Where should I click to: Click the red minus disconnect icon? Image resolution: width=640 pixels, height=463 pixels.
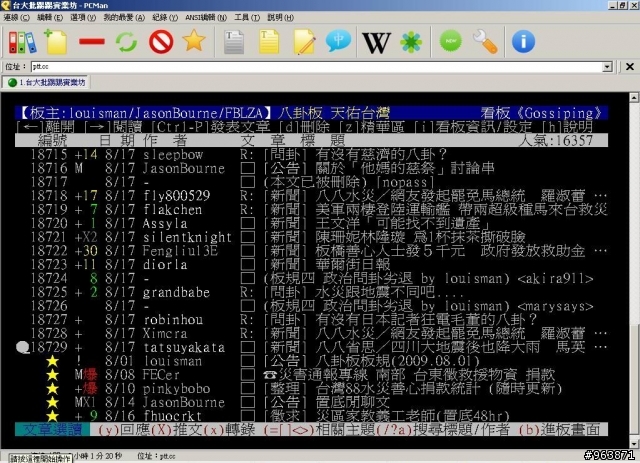click(x=92, y=41)
